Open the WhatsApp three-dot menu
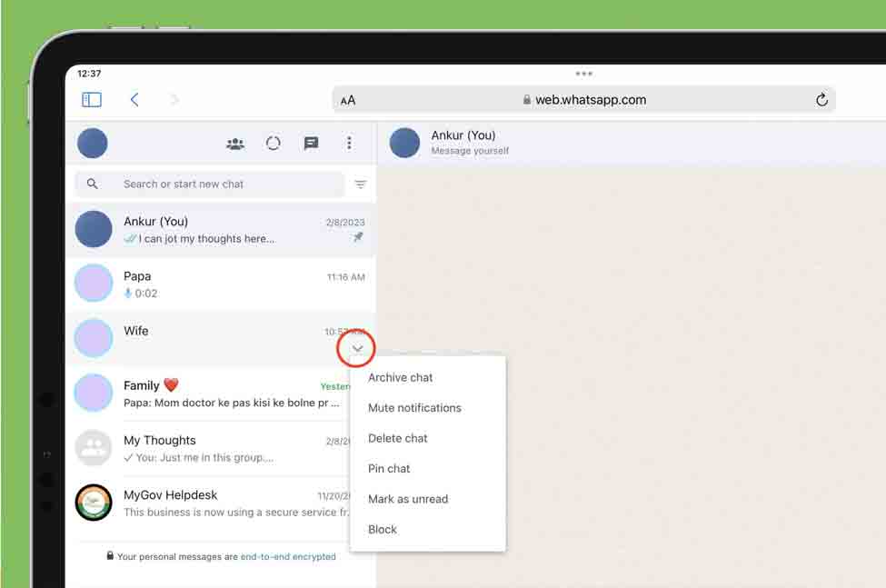Viewport: 886px width, 588px height. pos(349,143)
